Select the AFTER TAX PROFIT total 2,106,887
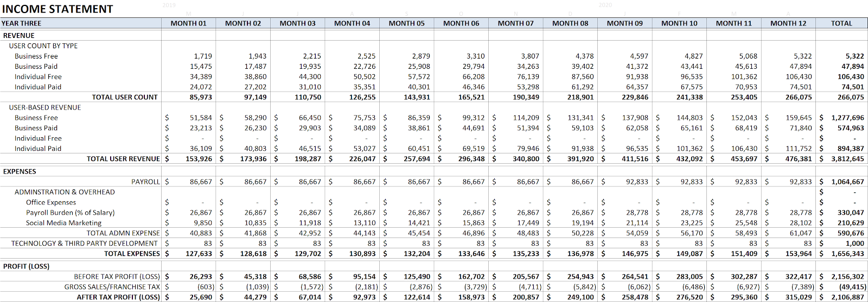The width and height of the screenshot is (868, 302). [847, 297]
